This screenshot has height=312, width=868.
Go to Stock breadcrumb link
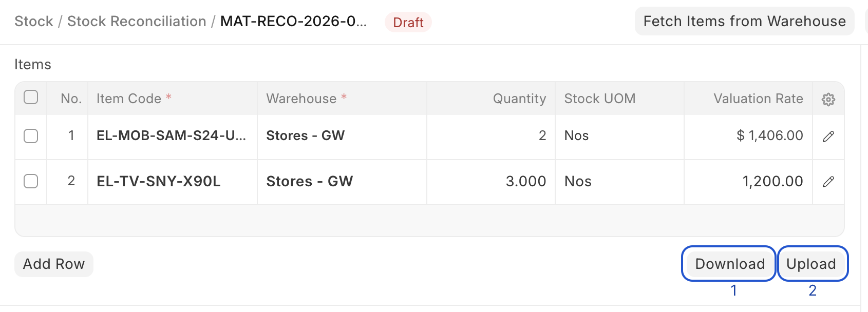click(x=34, y=22)
